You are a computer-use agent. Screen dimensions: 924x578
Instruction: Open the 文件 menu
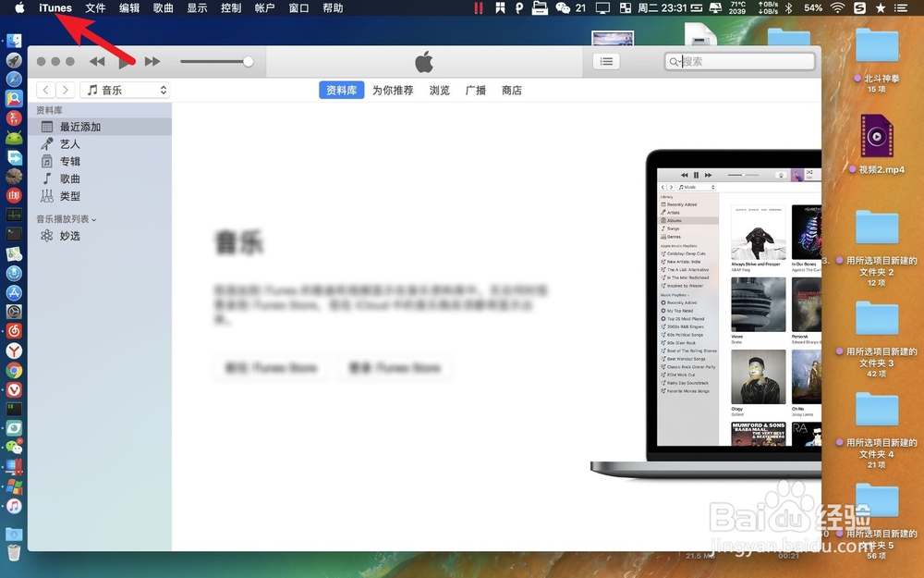pos(95,7)
